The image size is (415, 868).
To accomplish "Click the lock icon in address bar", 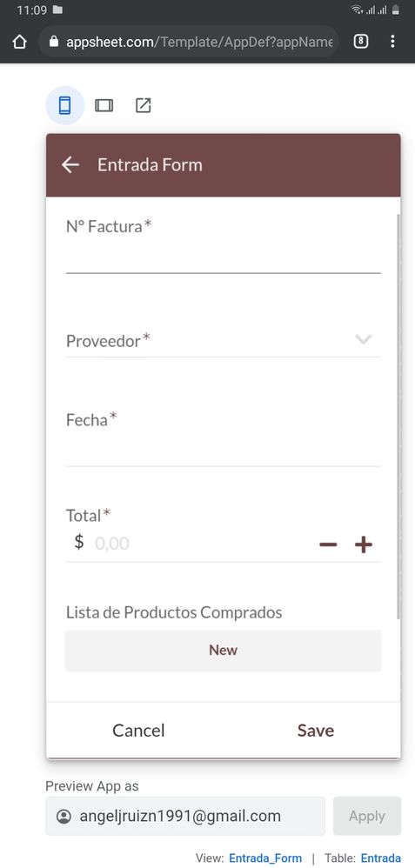I will [54, 42].
